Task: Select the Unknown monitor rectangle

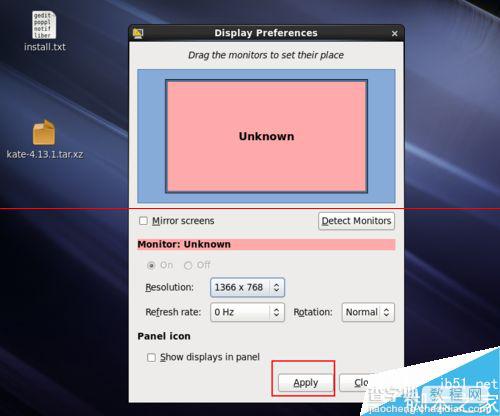Action: (x=266, y=136)
